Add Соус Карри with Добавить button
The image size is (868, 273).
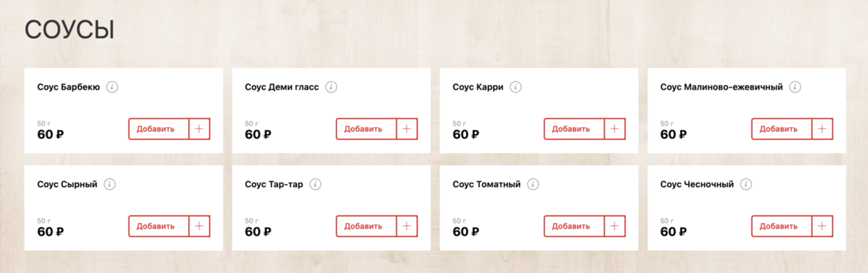[574, 129]
